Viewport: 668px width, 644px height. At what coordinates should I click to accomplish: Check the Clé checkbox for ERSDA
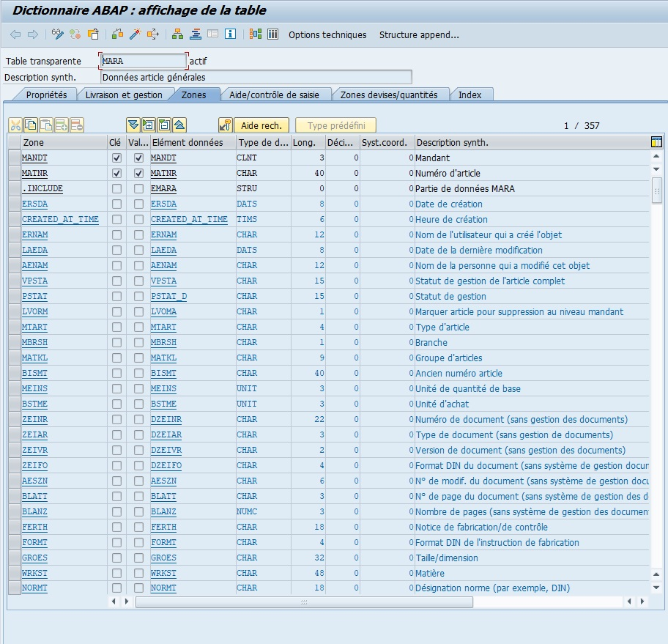click(116, 204)
